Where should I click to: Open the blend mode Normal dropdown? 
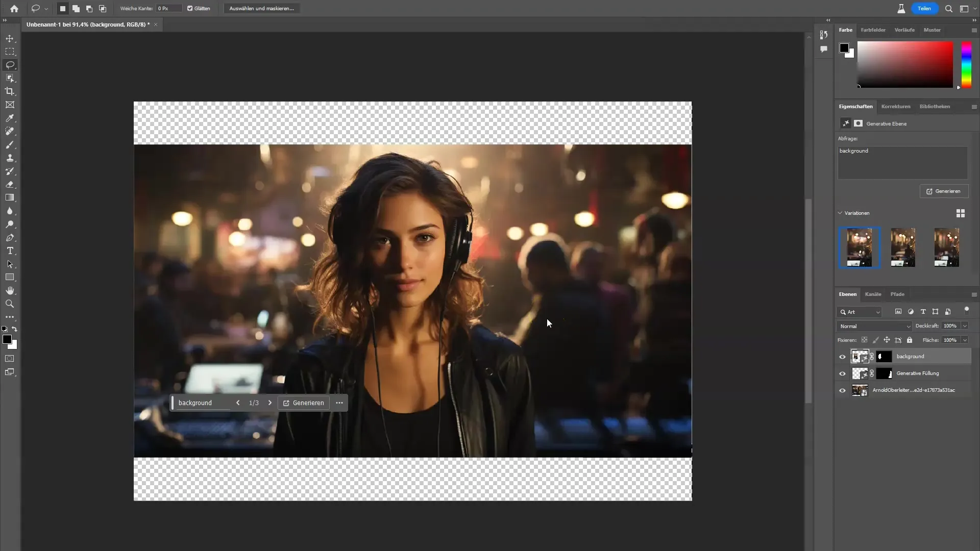[874, 326]
